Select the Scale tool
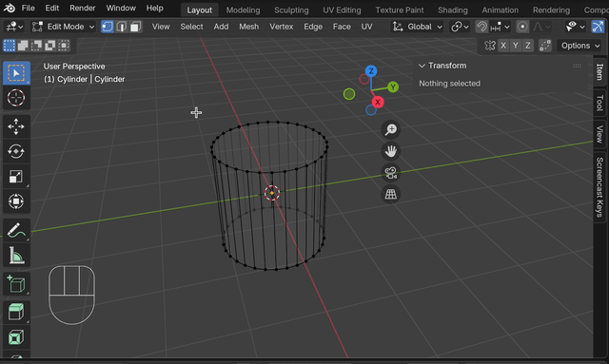Viewport: 609px width, 364px height. 16,176
